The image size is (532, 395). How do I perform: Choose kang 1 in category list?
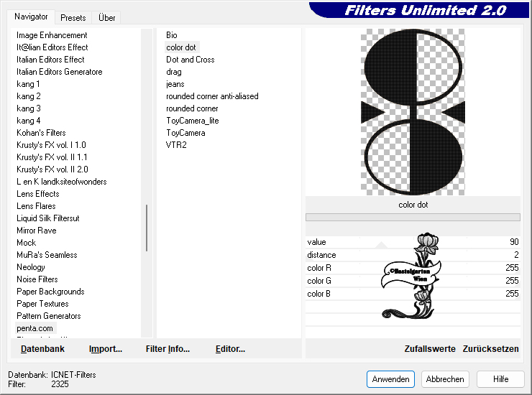[x=28, y=84]
